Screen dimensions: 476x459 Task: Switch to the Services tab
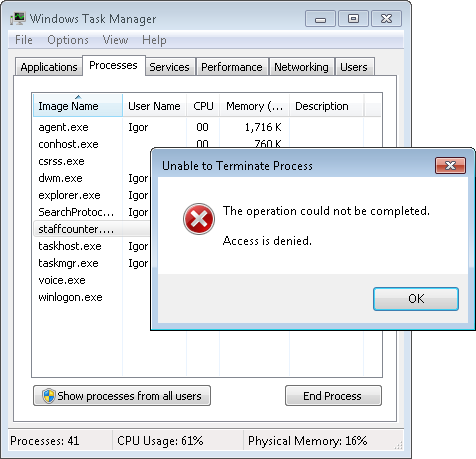coord(169,67)
